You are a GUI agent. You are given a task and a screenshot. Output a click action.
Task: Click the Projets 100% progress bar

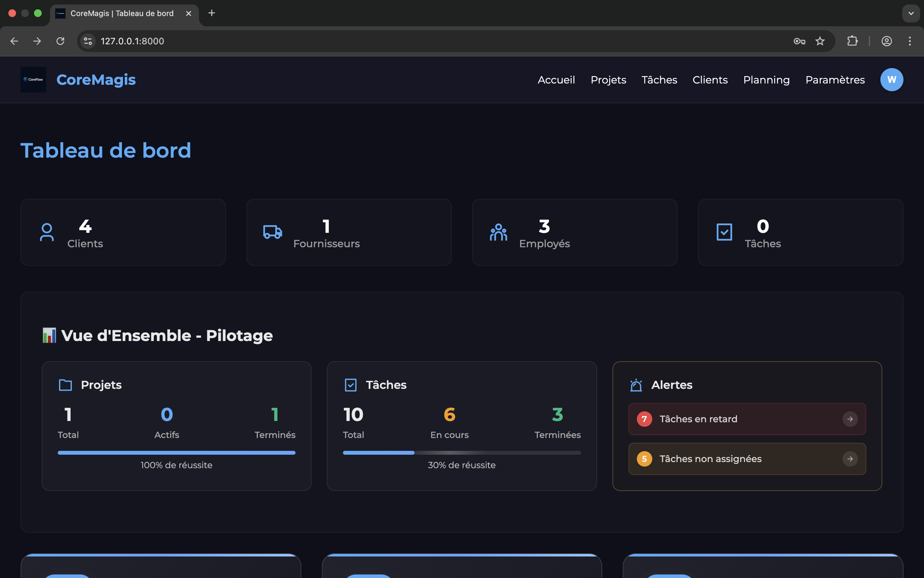point(176,453)
